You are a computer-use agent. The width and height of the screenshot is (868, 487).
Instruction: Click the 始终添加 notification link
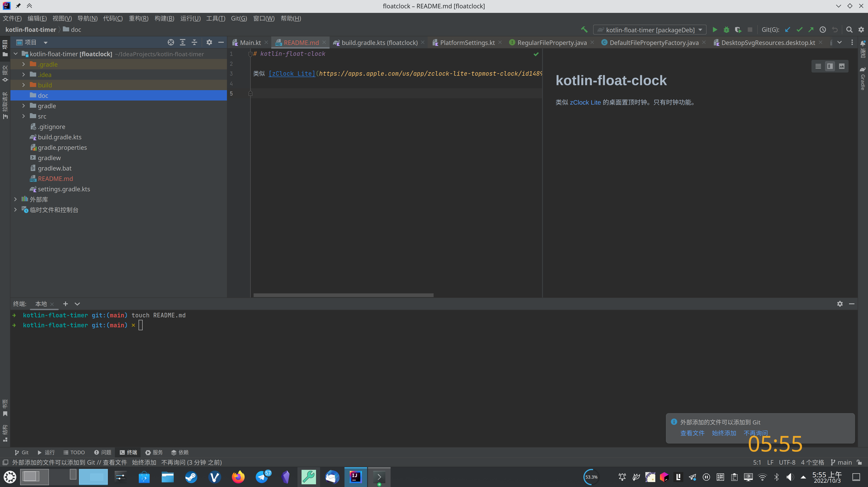pyautogui.click(x=724, y=433)
